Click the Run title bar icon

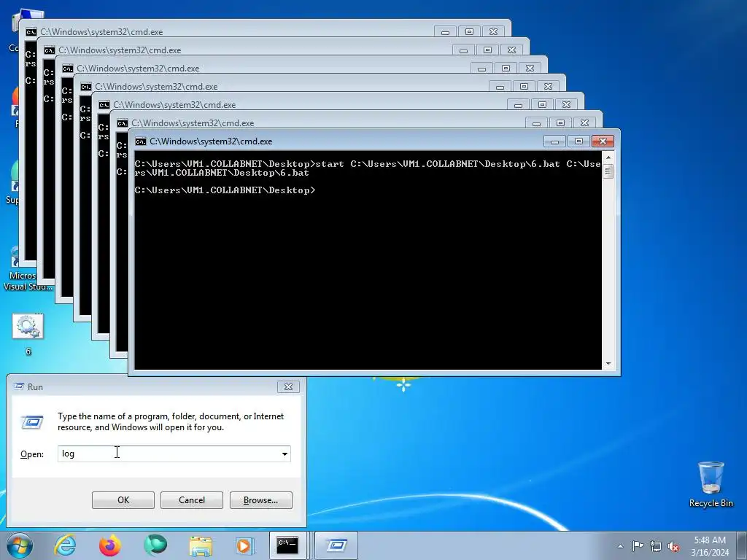(x=18, y=386)
